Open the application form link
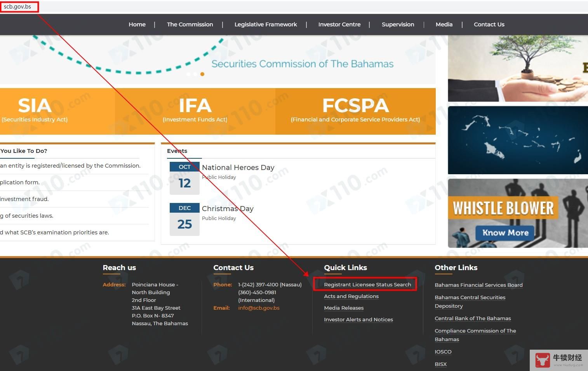 point(20,182)
